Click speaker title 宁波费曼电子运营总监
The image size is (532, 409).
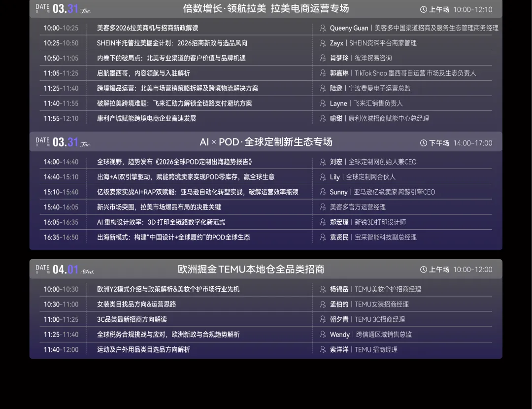pos(380,88)
